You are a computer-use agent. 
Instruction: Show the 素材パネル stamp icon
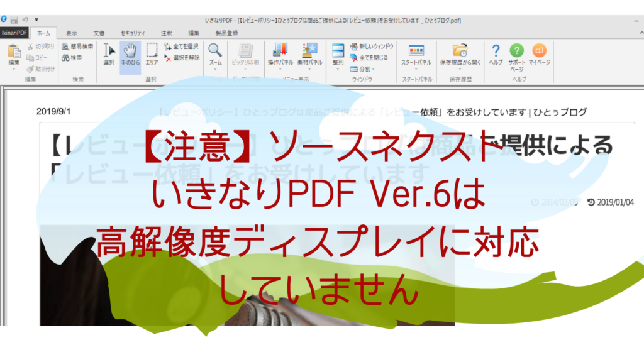coord(309,57)
